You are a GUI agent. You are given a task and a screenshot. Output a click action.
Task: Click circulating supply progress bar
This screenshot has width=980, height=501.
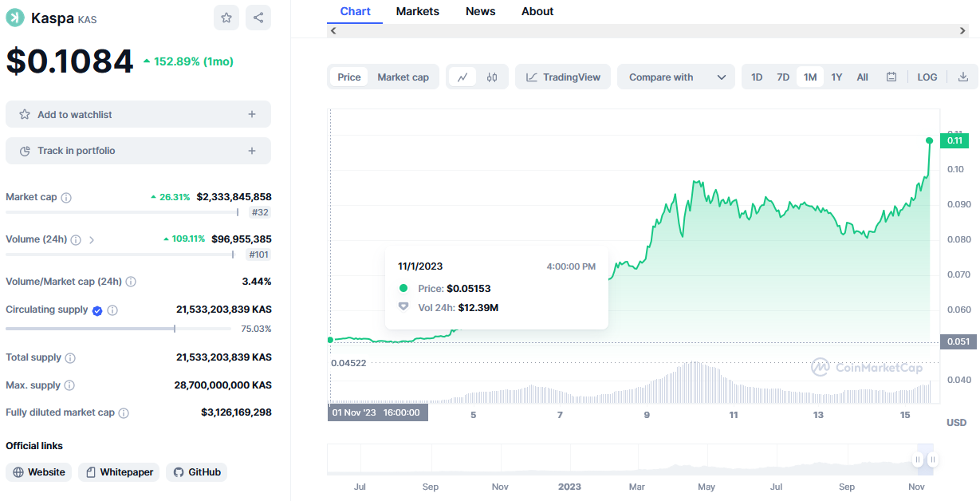(118, 329)
